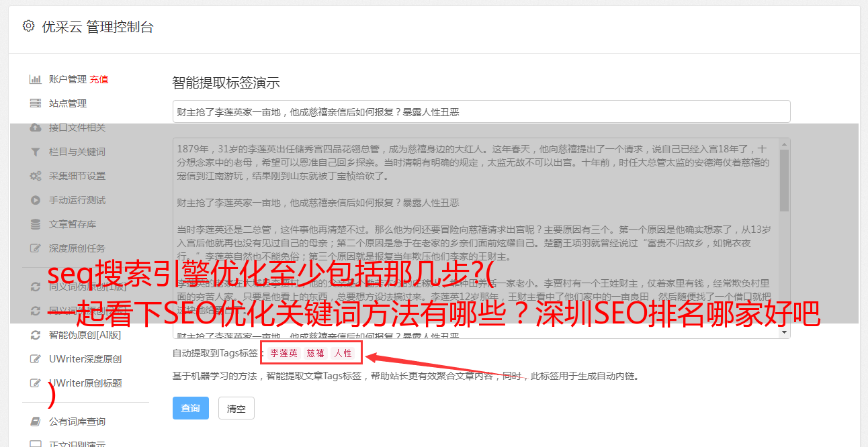This screenshot has width=868, height=447.
Task: Click the red 充值 link
Action: click(99, 79)
